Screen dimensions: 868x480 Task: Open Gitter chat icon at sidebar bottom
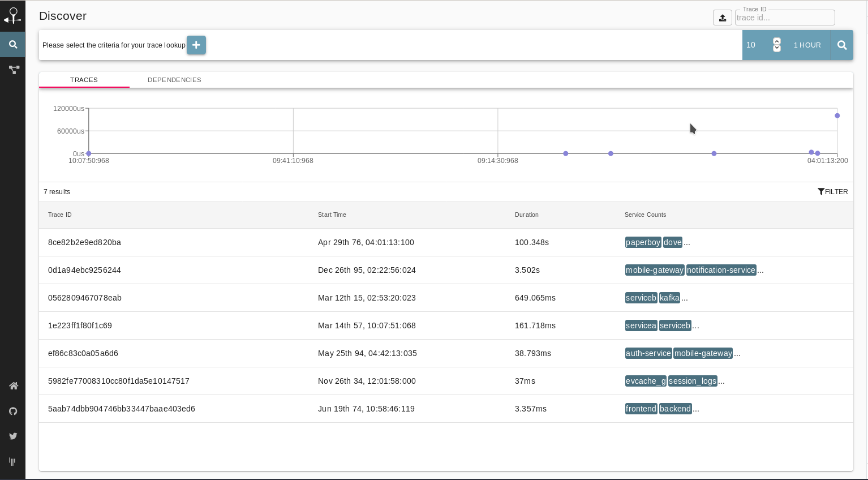click(12, 461)
